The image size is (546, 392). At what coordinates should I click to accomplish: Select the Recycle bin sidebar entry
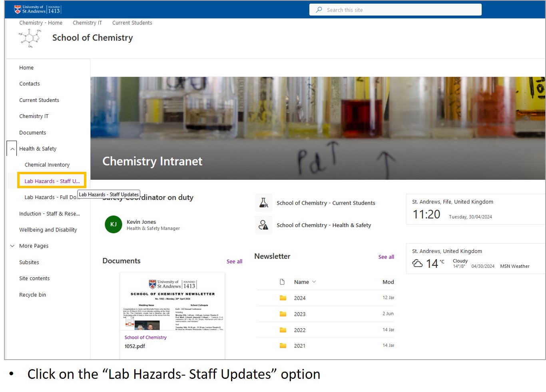coord(33,294)
